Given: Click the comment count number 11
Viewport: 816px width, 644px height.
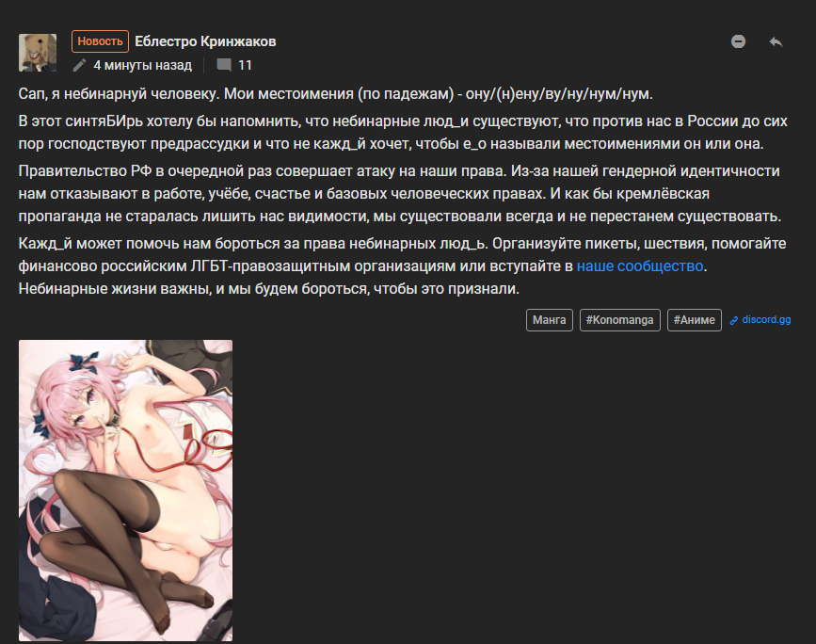Looking at the screenshot, I should click(x=245, y=65).
